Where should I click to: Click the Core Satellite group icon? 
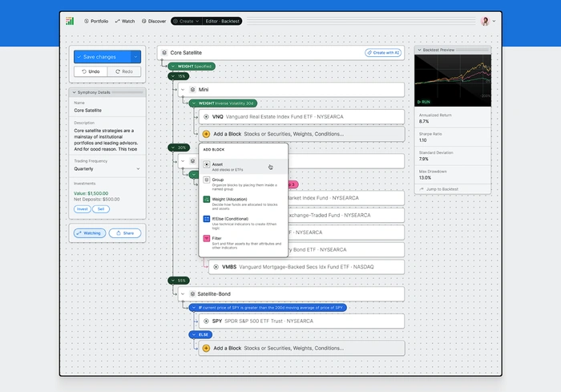click(x=164, y=53)
